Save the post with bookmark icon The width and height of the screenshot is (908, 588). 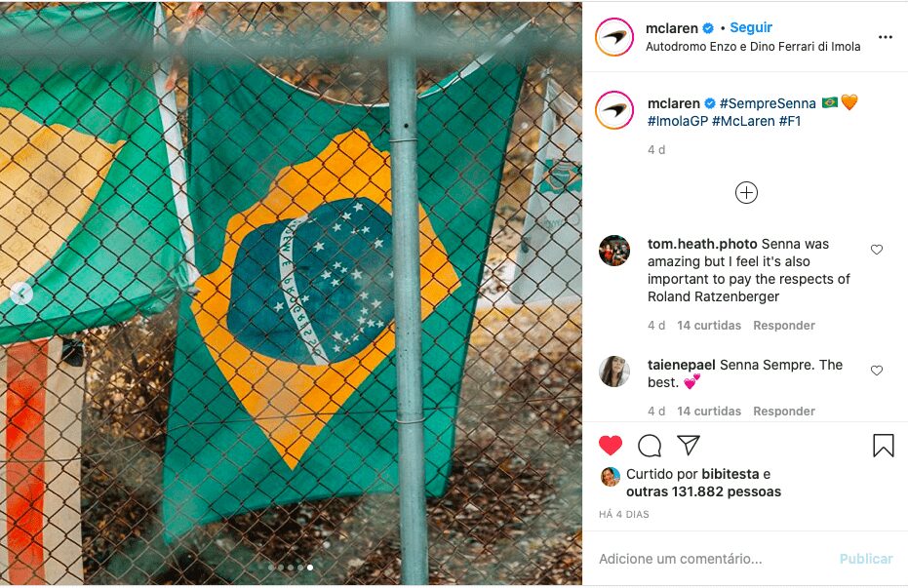(883, 446)
